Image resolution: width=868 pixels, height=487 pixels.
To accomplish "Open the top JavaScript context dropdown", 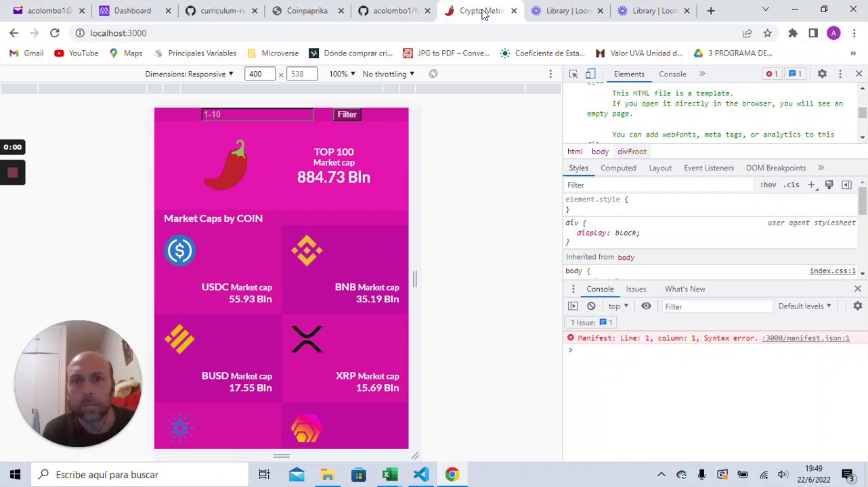I will 618,306.
